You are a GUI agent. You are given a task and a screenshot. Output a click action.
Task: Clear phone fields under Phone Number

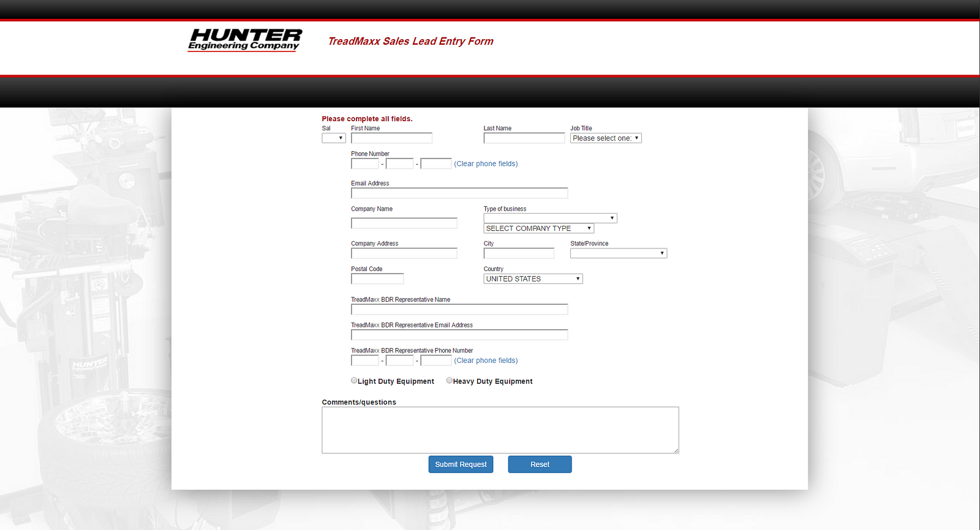coord(486,164)
